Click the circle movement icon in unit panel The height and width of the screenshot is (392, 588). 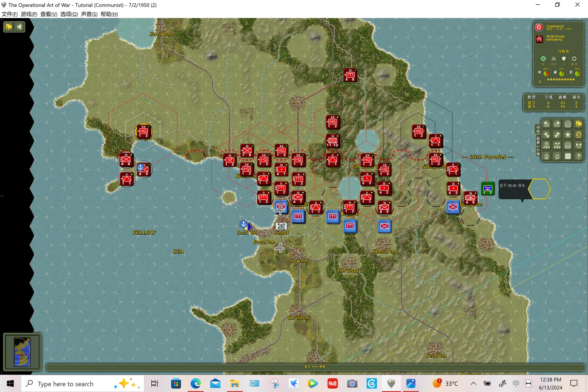click(574, 58)
